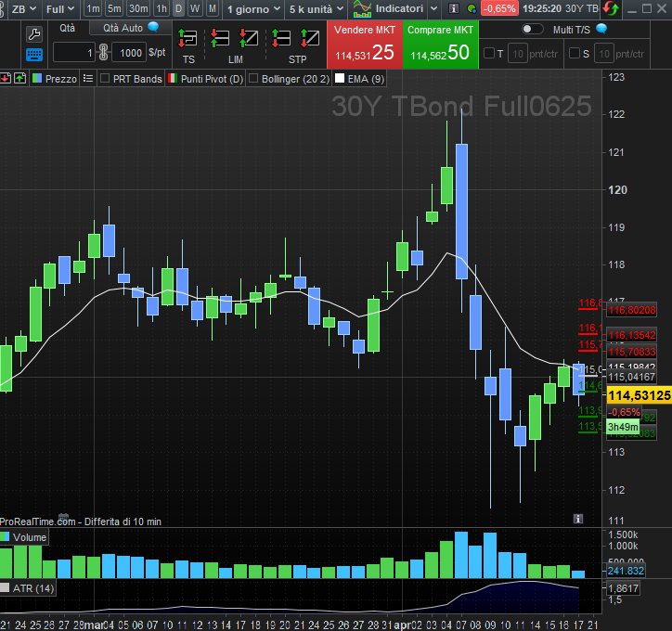Open the wrench settings icon
Screen dimensions: 672x631
pyautogui.click(x=35, y=35)
